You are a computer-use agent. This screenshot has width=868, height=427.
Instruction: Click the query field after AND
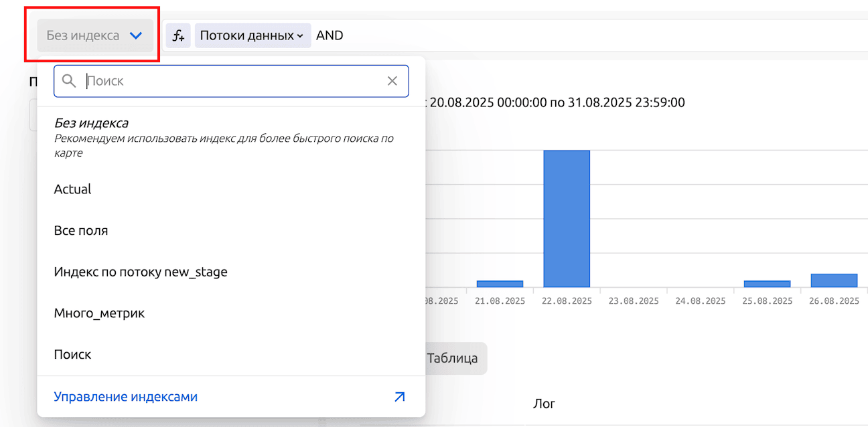tap(536, 35)
